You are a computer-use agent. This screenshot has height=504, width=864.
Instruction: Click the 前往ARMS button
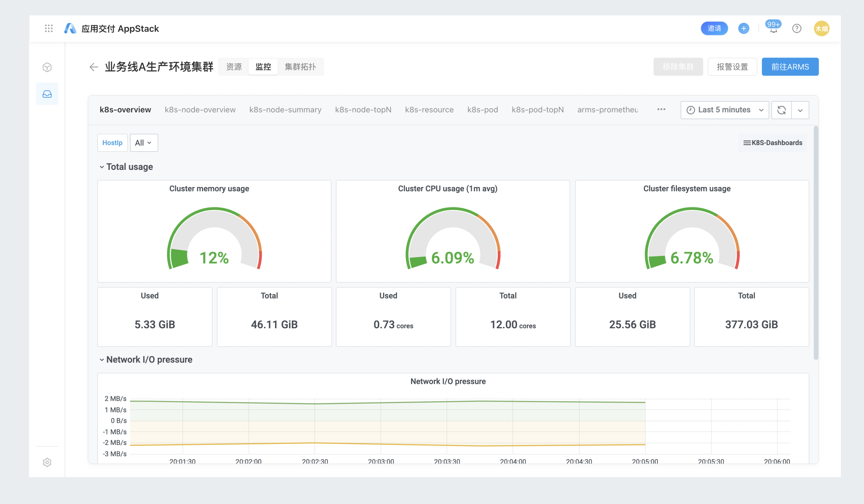click(790, 67)
